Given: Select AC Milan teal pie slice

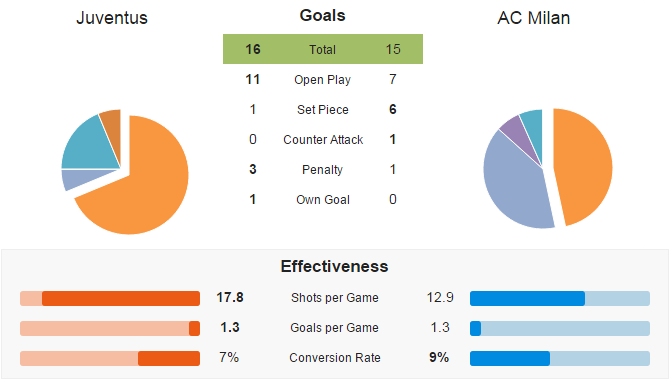Looking at the screenshot, I should 534,124.
